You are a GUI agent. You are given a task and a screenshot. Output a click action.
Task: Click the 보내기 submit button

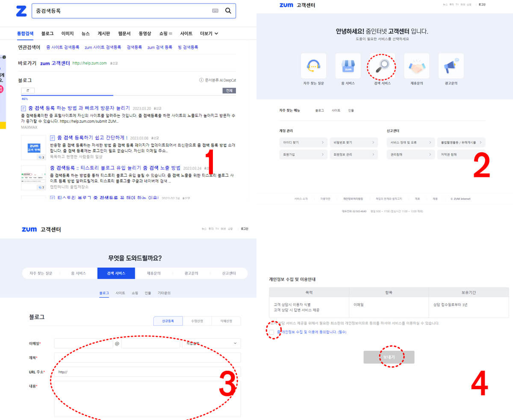click(x=389, y=357)
